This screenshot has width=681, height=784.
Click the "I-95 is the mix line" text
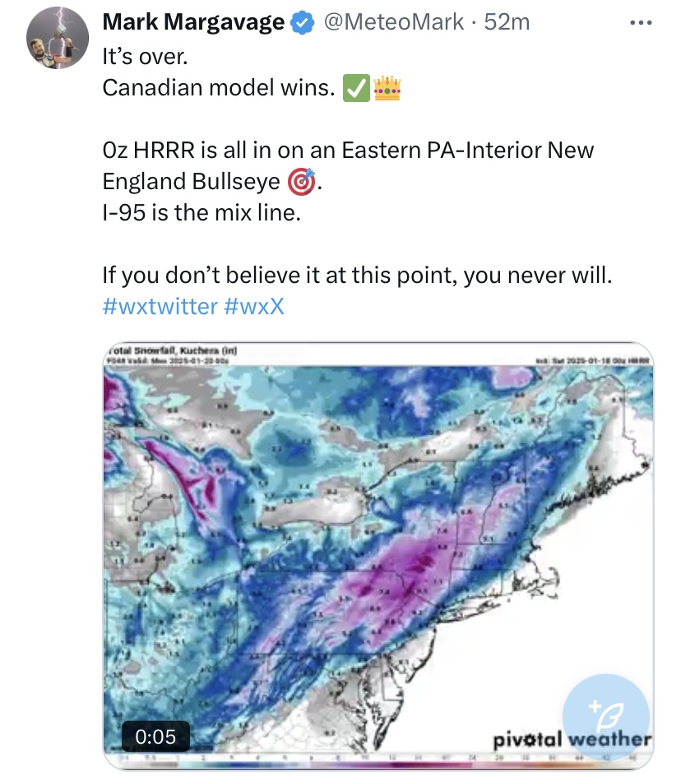pos(202,213)
